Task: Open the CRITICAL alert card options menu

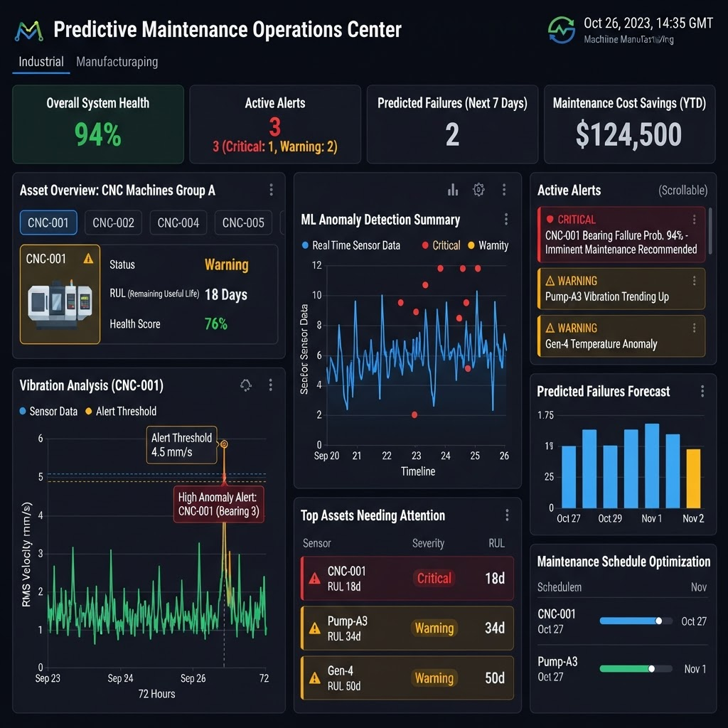Action: 694,219
